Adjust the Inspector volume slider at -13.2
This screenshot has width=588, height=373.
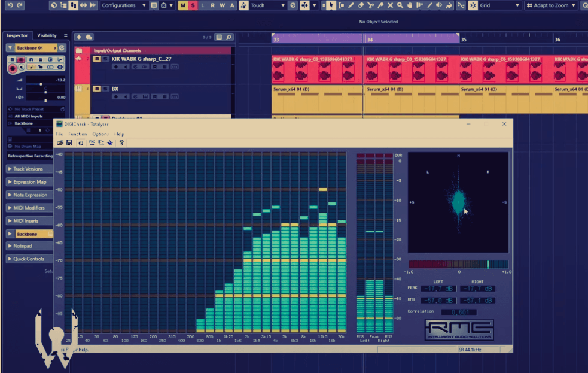pyautogui.click(x=41, y=84)
